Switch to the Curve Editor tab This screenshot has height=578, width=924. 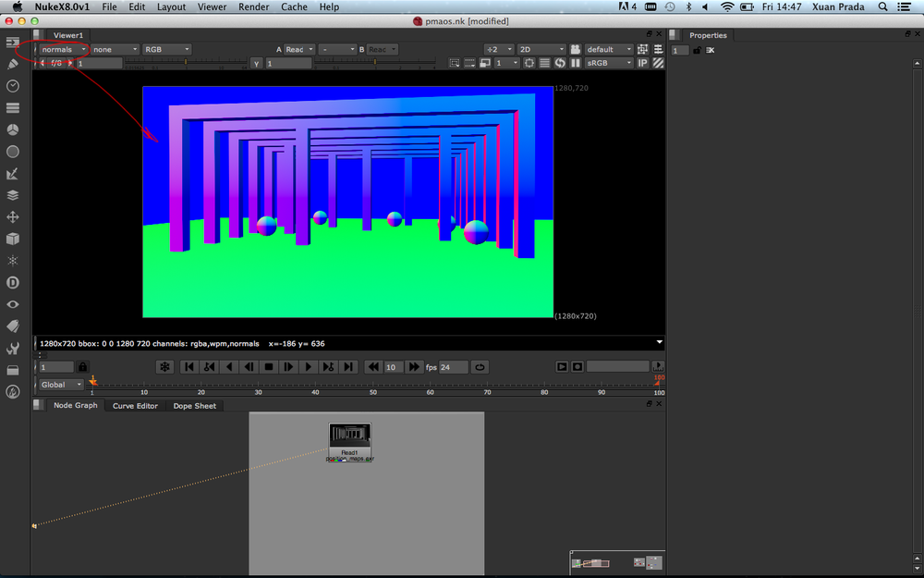coord(135,406)
